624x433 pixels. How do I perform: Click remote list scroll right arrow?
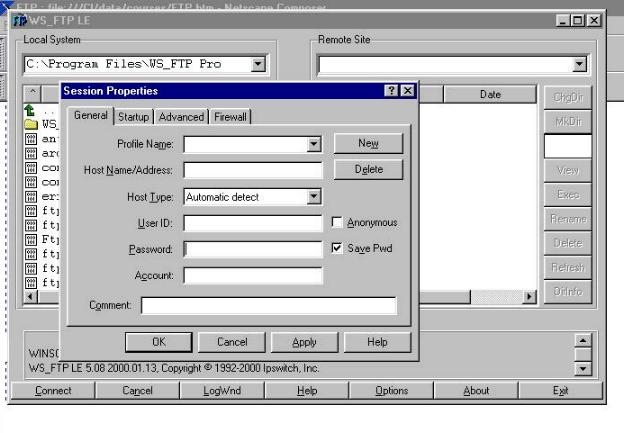(529, 296)
